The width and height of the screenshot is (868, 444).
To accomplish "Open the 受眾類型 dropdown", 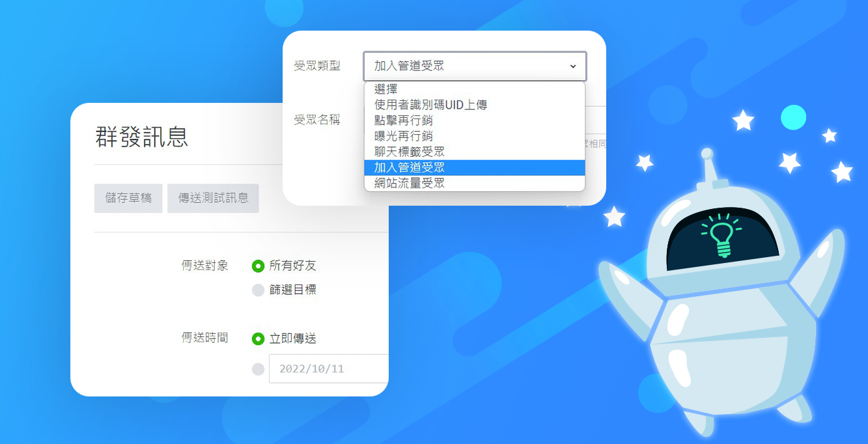I will pyautogui.click(x=475, y=66).
